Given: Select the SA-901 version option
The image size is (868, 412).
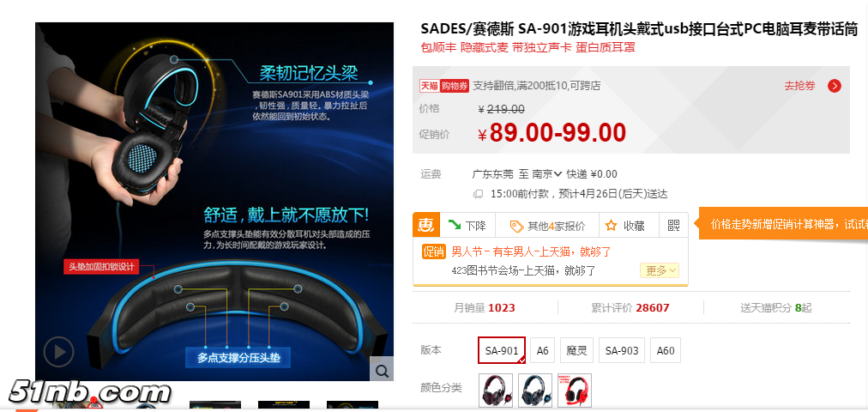Looking at the screenshot, I should [502, 350].
